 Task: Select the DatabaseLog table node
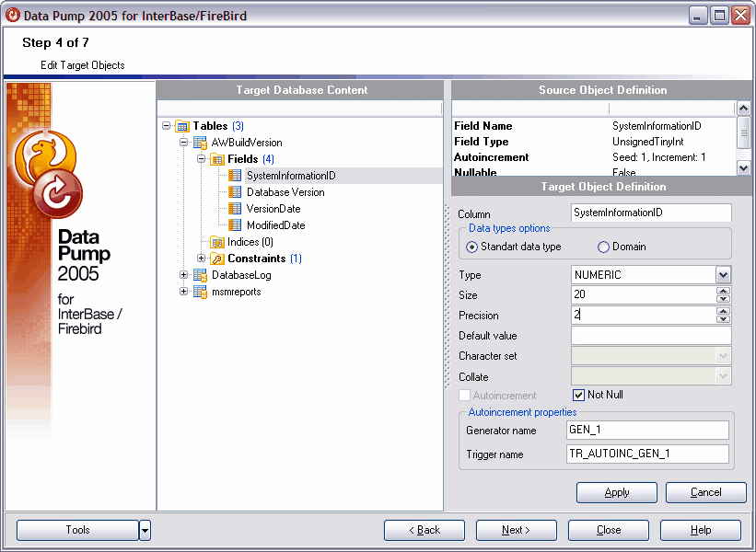(241, 275)
